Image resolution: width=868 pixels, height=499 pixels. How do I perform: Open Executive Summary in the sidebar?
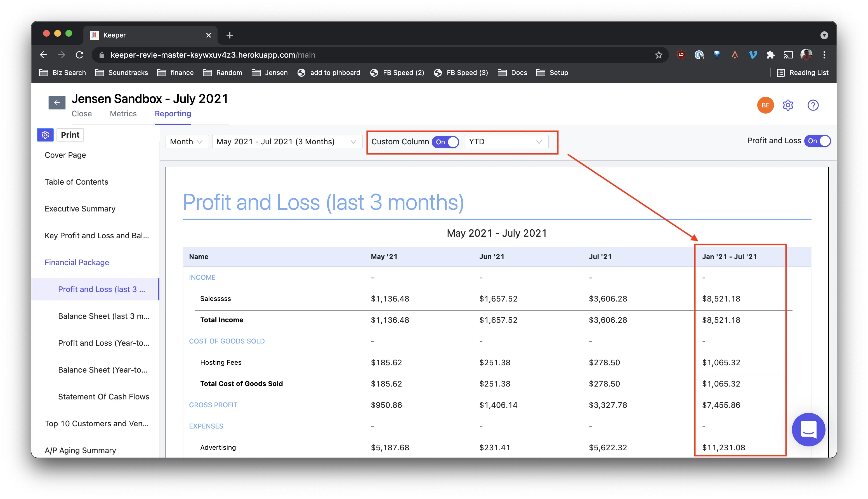click(80, 209)
